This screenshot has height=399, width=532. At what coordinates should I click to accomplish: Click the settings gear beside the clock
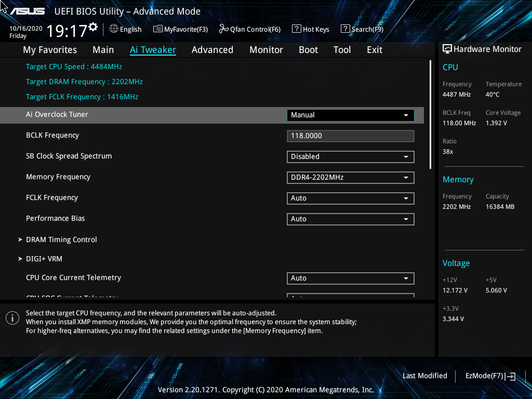[93, 27]
